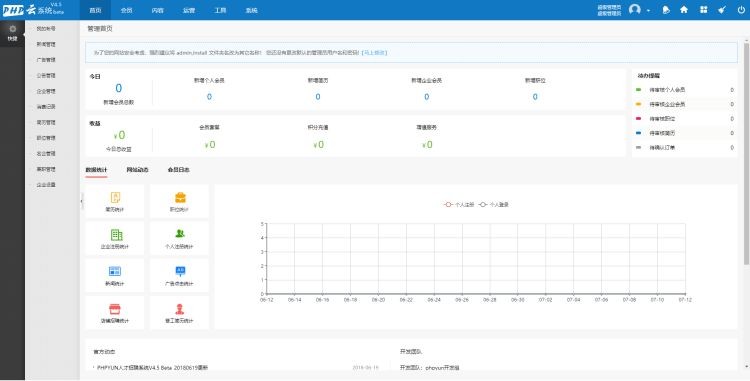750x381 pixels.
Task: Open 消费记录 in the sidebar
Action: [46, 107]
